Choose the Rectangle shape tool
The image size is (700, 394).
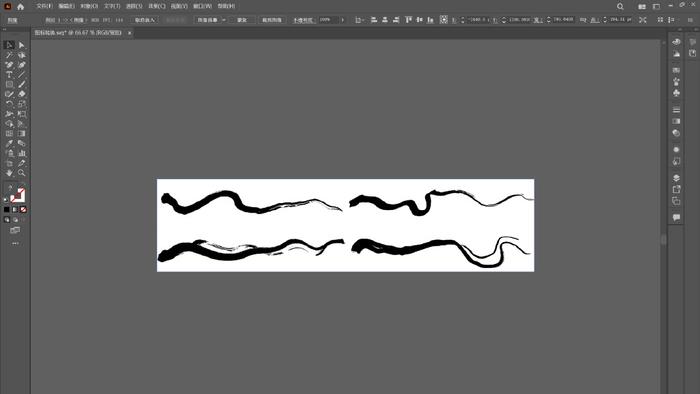point(9,84)
